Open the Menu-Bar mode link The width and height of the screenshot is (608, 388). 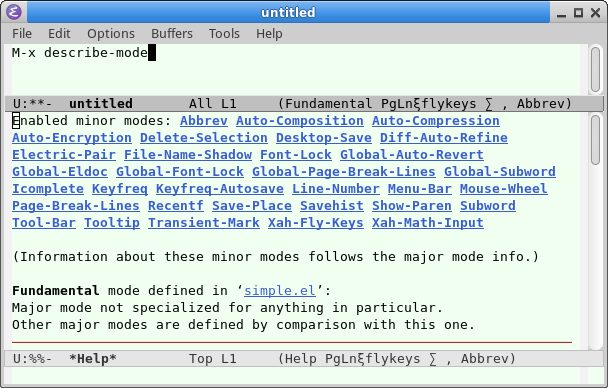(420, 189)
